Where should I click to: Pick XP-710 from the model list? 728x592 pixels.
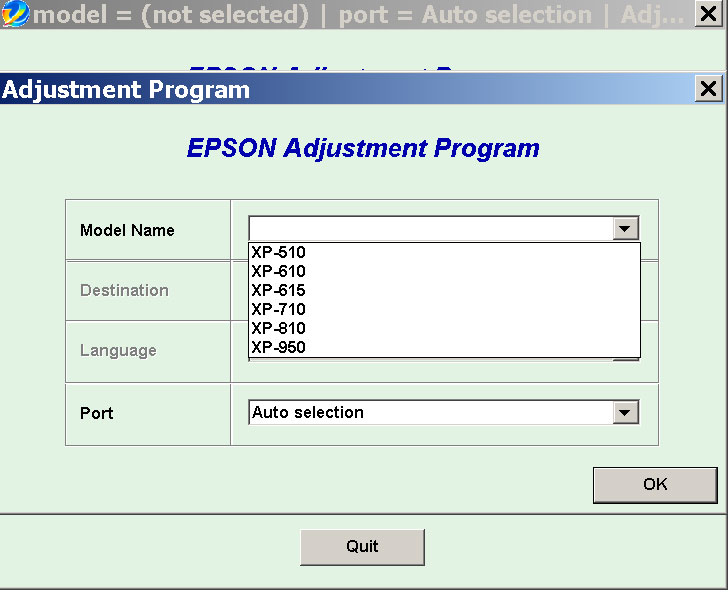(444, 309)
